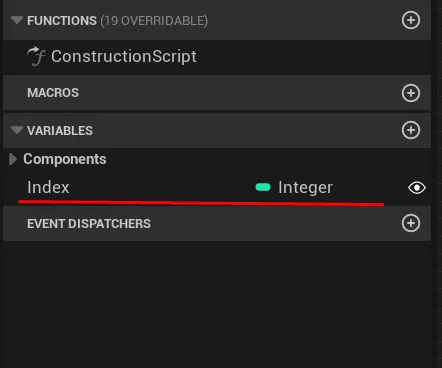Viewport: 442px width, 368px height.
Task: Click the green Integer type color pill
Action: click(x=263, y=187)
